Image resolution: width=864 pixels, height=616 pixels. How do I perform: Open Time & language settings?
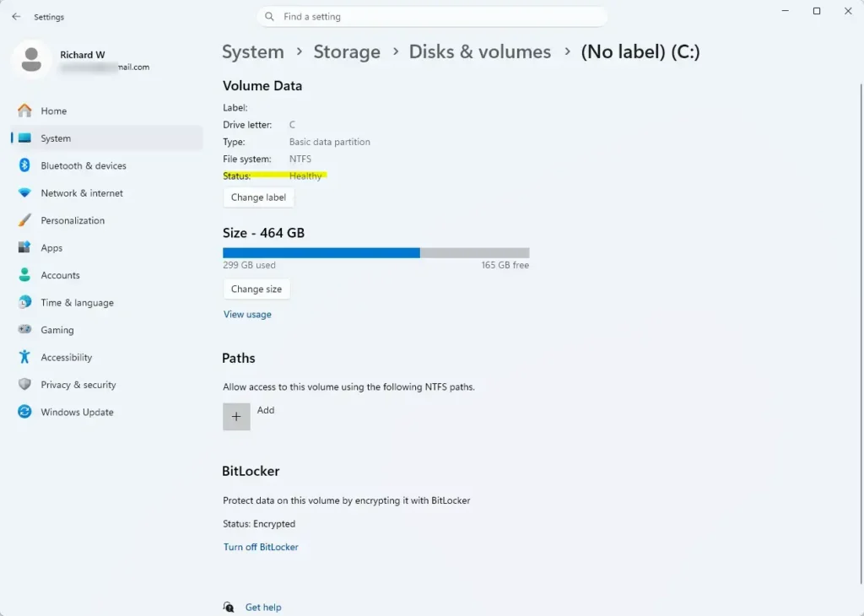107,302
